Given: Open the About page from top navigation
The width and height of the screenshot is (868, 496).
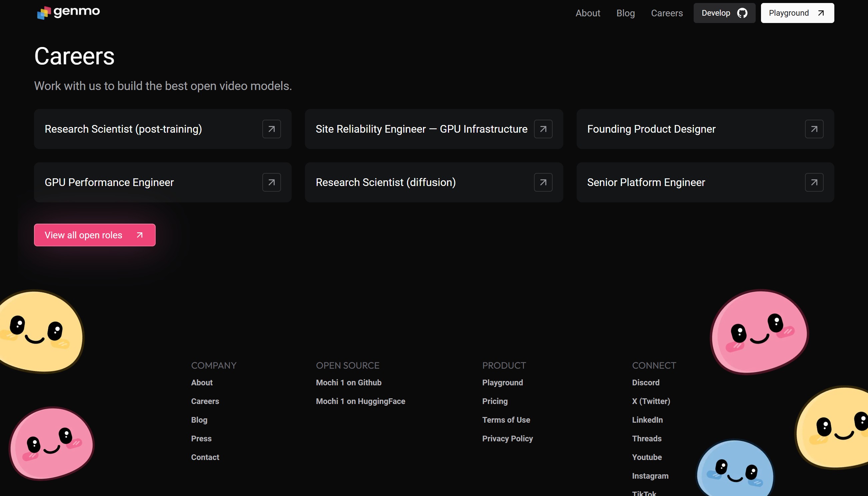Looking at the screenshot, I should [x=588, y=13].
